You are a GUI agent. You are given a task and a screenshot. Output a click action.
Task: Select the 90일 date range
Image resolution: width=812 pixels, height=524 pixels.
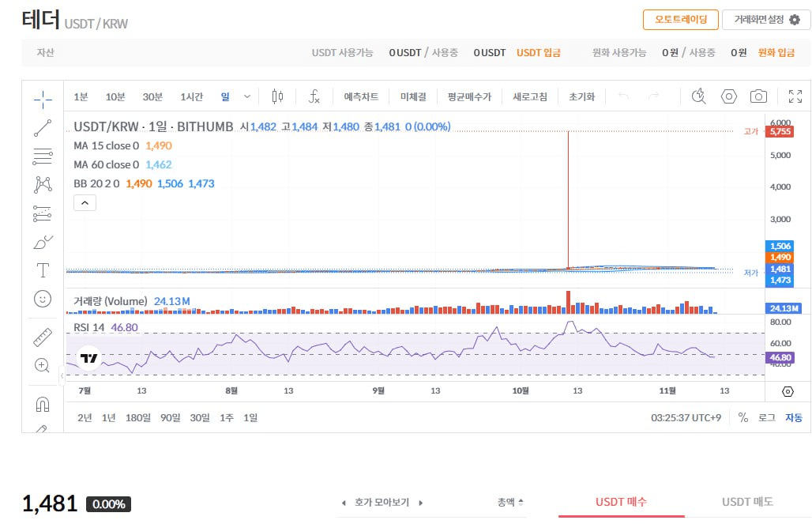[x=170, y=417]
